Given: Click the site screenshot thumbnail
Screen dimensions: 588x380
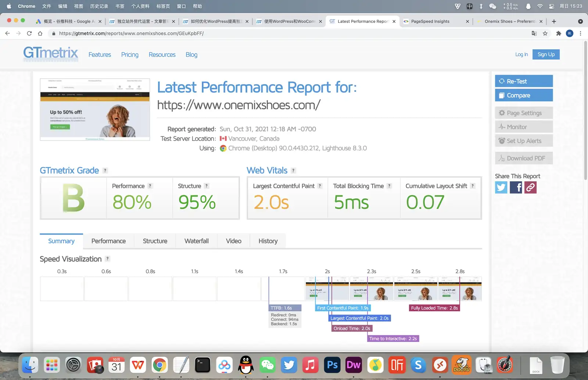Looking at the screenshot, I should pos(95,109).
